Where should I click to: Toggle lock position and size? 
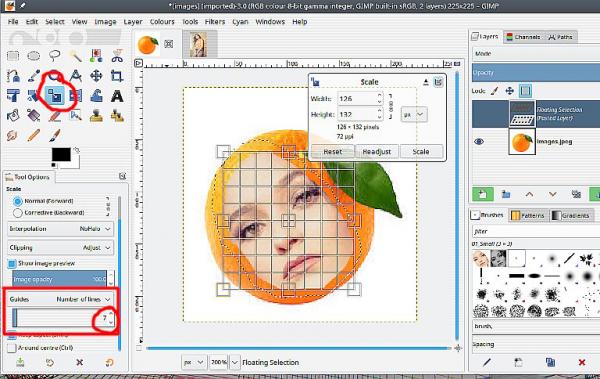click(509, 91)
